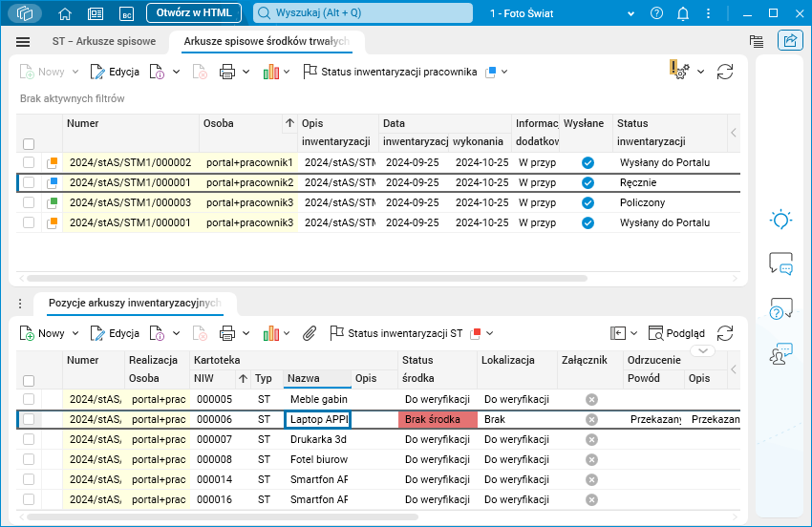Click the chart icon in lower toolbar
This screenshot has height=527, width=812.
pos(270,333)
